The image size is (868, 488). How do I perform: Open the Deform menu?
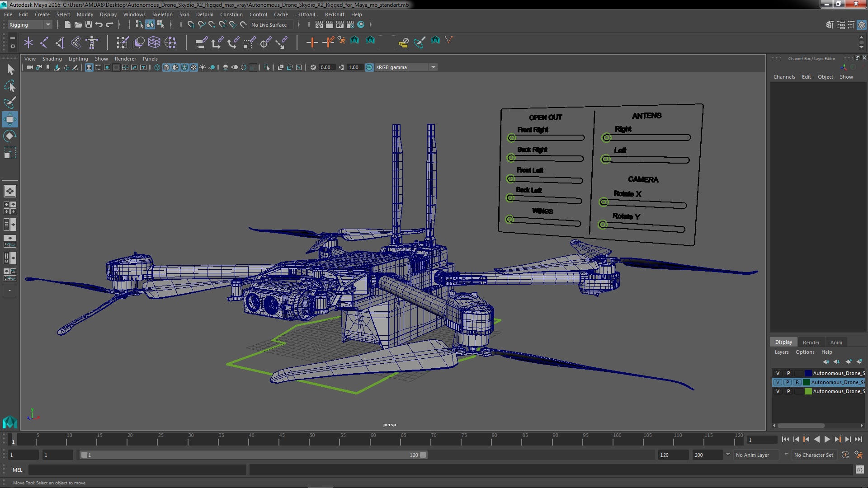pos(204,14)
